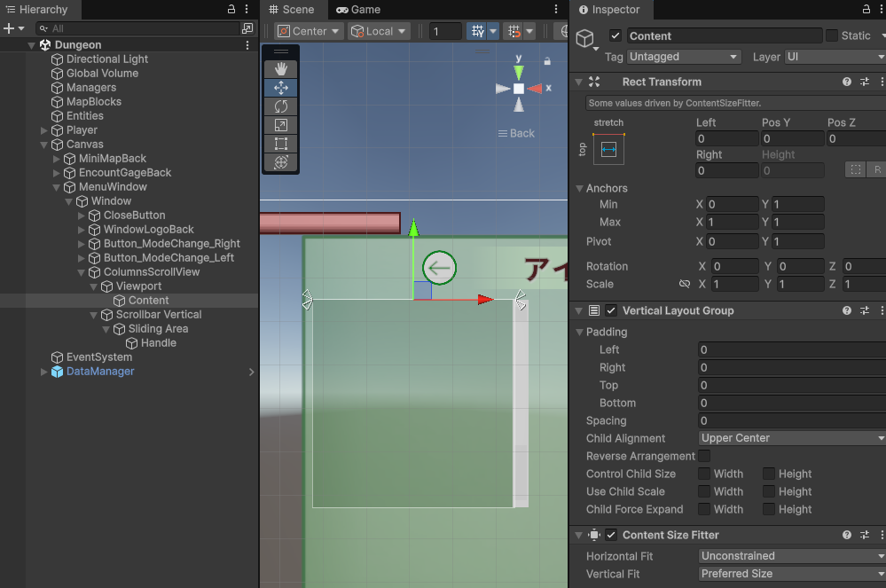The image size is (886, 588).
Task: Select the Hand view tool
Action: [281, 68]
